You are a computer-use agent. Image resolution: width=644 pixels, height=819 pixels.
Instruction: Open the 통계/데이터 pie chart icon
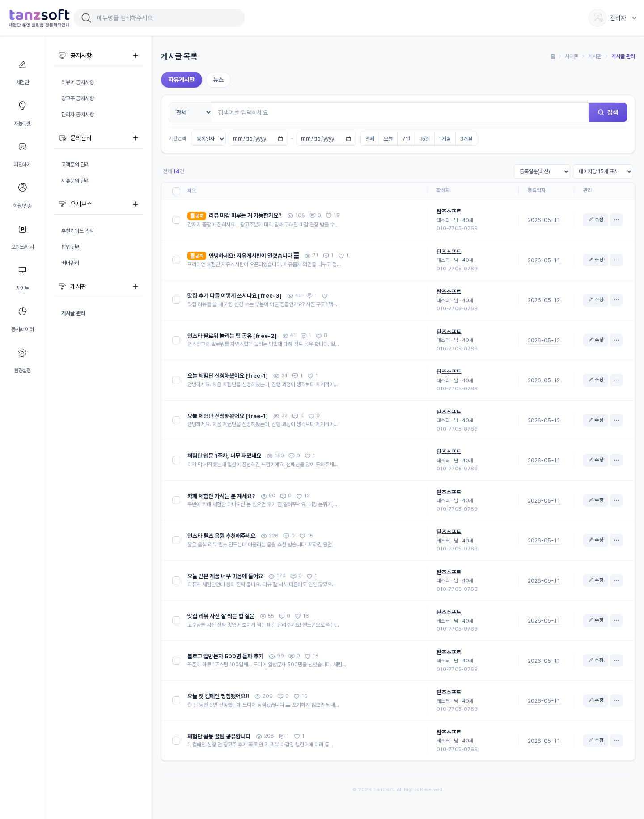(x=22, y=311)
